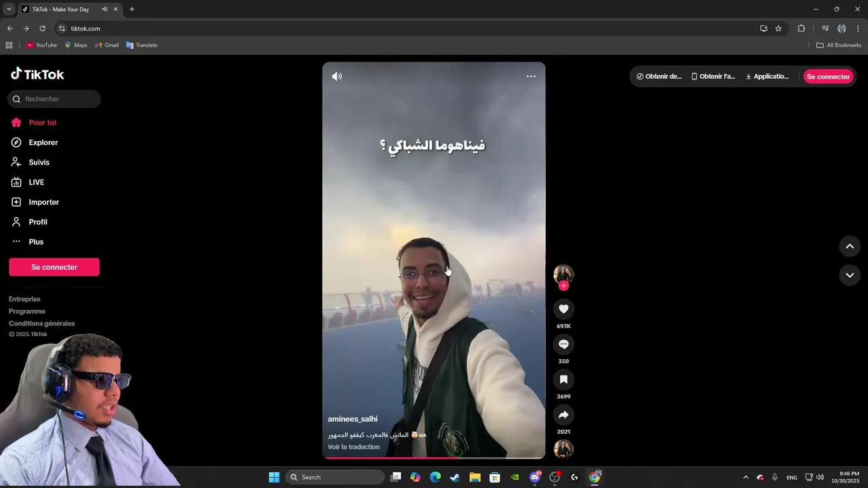Viewport: 868px width, 488px height.
Task: Follow creator with red plus badge
Action: click(564, 286)
